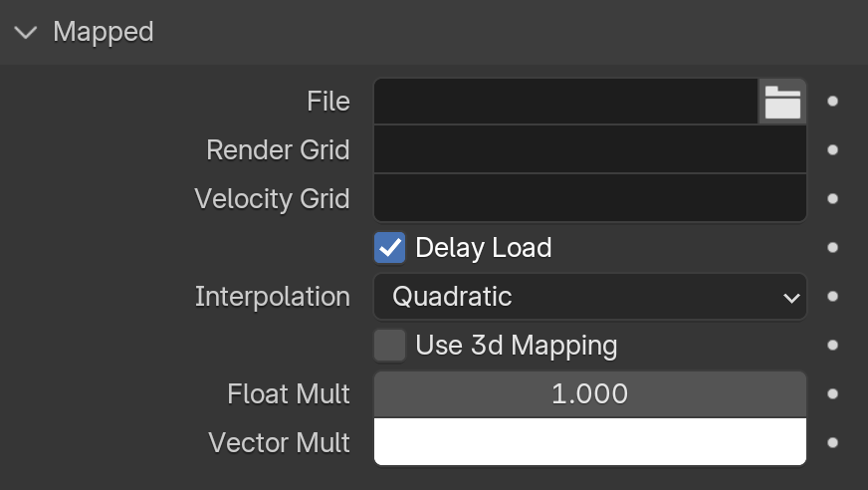This screenshot has height=490, width=868.
Task: Open the white Vector Mult color swatch
Action: [x=590, y=442]
